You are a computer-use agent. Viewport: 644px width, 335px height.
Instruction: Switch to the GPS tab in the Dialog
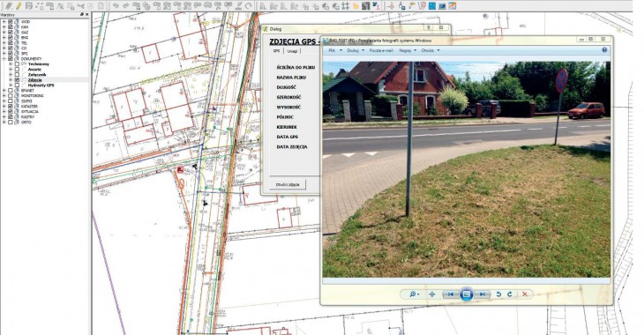(277, 51)
